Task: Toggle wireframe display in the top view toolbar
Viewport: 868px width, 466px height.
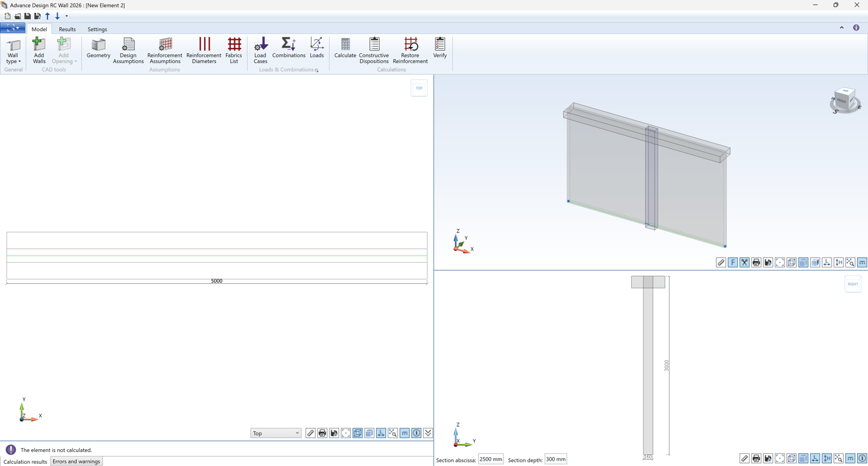Action: (358, 433)
